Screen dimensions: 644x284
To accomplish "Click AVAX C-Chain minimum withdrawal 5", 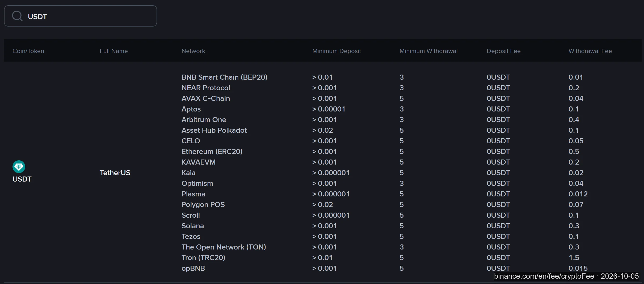I will click(402, 98).
